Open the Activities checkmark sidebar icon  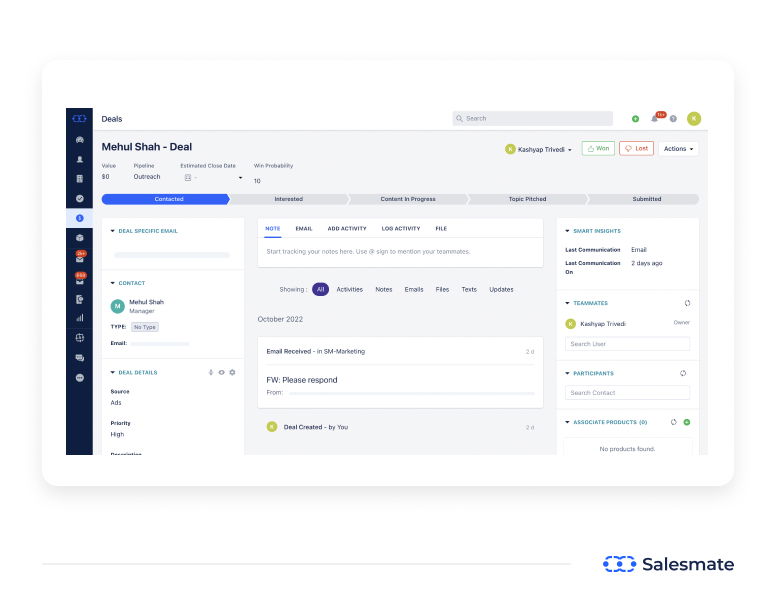pos(80,198)
